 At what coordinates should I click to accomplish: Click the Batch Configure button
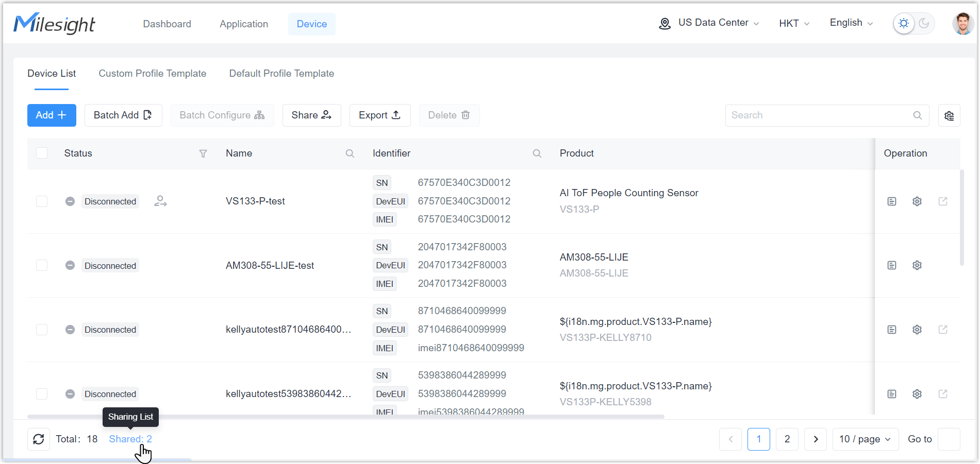(222, 115)
